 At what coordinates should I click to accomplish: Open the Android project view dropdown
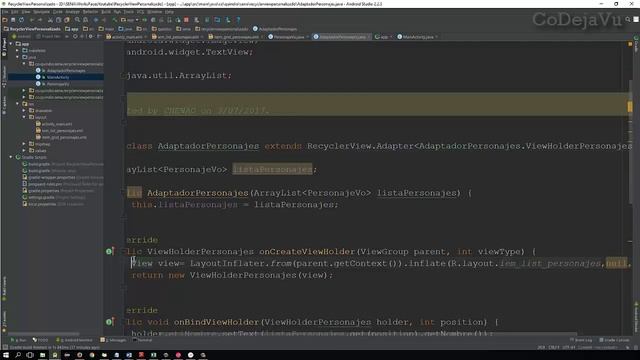click(22, 37)
